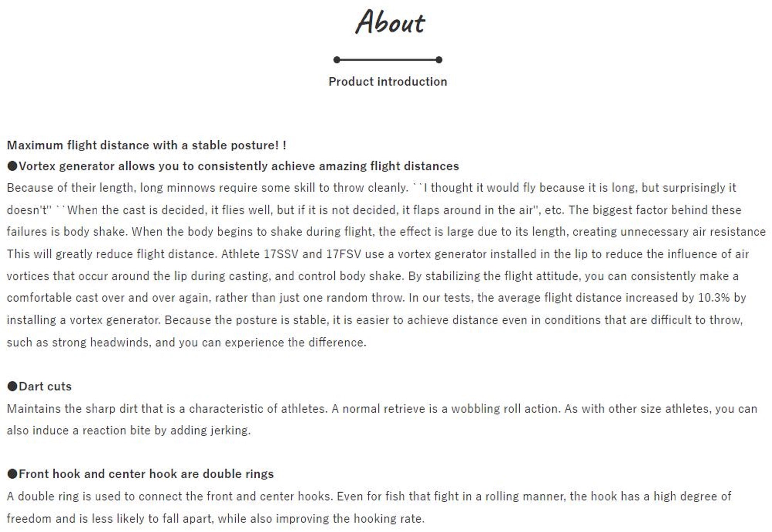Screen dimensions: 772x532
Task: Click the bullet before "Vortex generator"
Action: point(12,166)
